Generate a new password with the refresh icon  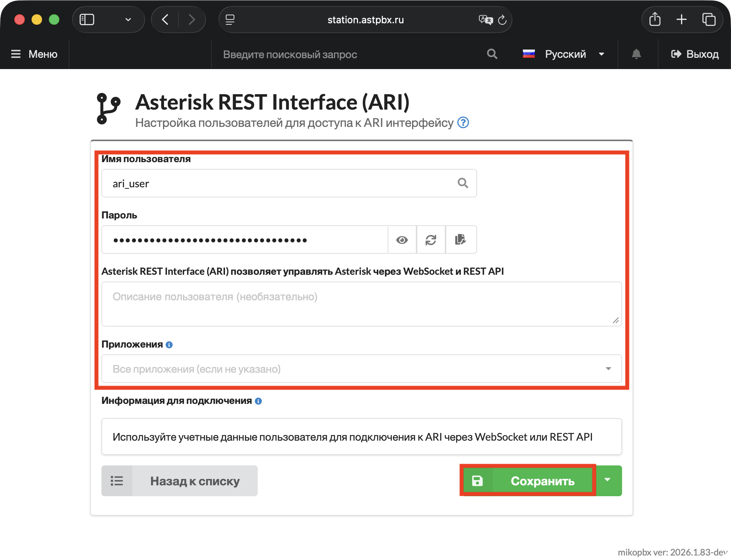(x=431, y=240)
